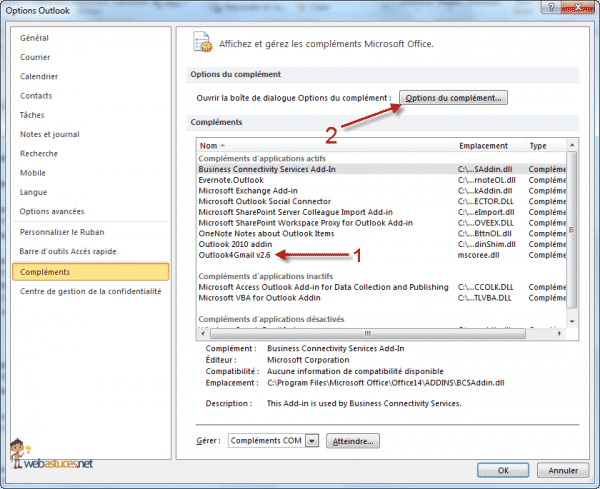The width and height of the screenshot is (600, 489).
Task: Open the Général options category
Action: tap(34, 38)
